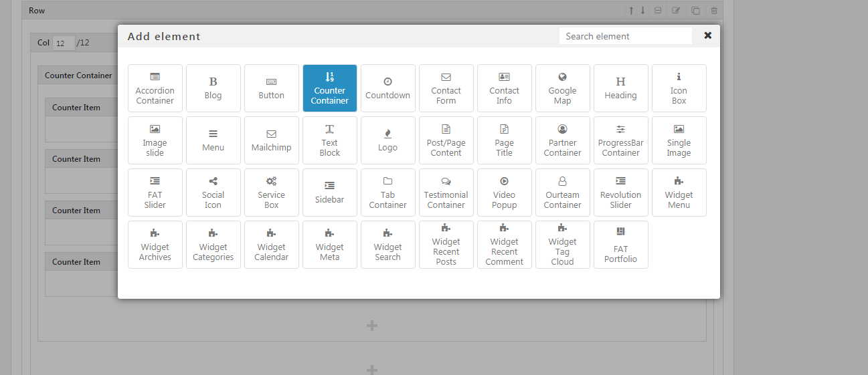Delete the Row using trash icon
The image size is (868, 375).
click(x=714, y=11)
